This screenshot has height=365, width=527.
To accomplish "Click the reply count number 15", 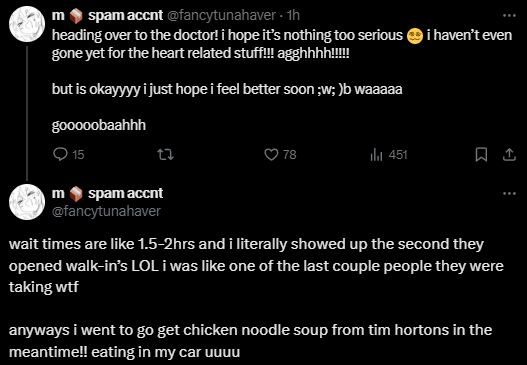I will 78,155.
